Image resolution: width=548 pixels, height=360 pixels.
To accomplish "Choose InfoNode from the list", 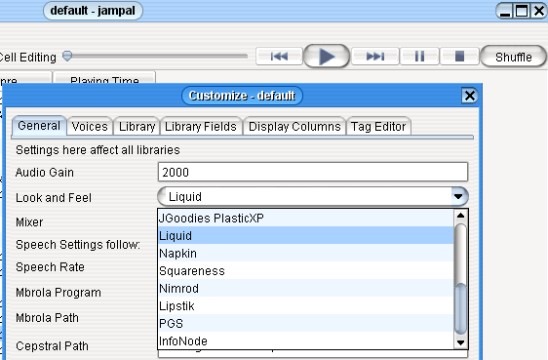I will (306, 340).
